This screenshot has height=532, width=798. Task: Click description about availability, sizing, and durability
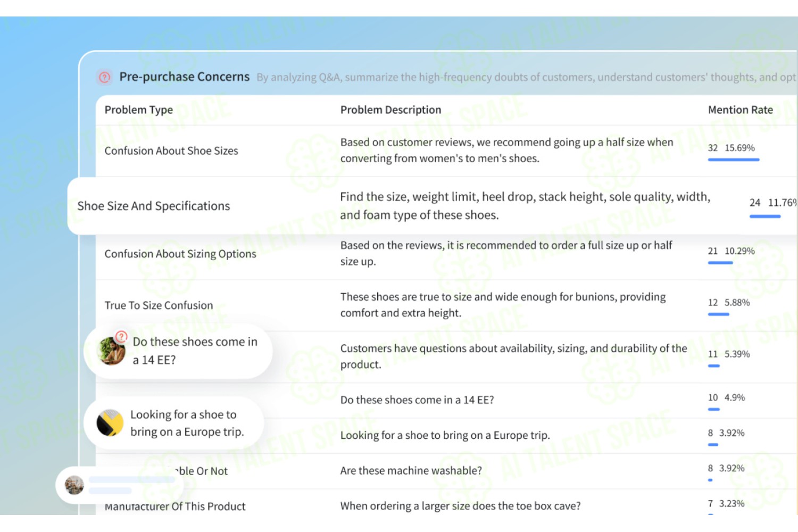click(514, 356)
